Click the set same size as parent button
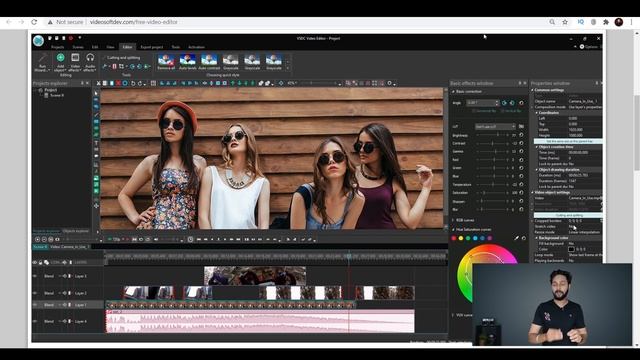 568,141
